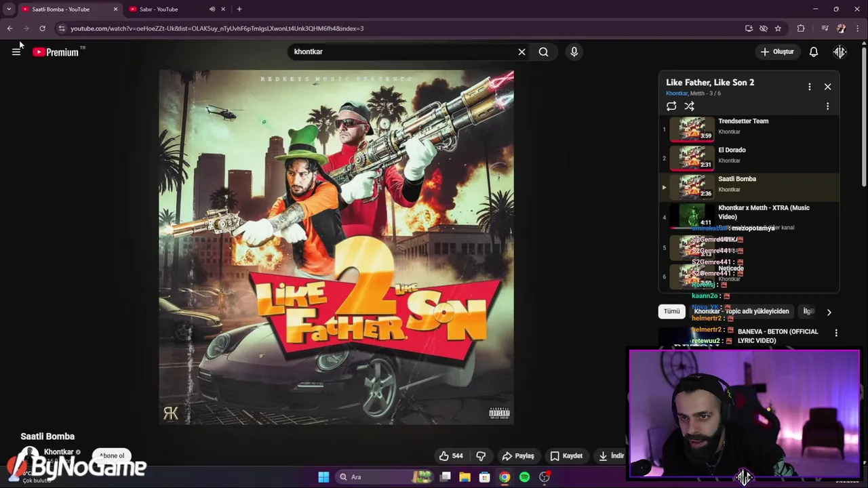Open the notifications bell
The image size is (868, 488).
[x=814, y=52]
